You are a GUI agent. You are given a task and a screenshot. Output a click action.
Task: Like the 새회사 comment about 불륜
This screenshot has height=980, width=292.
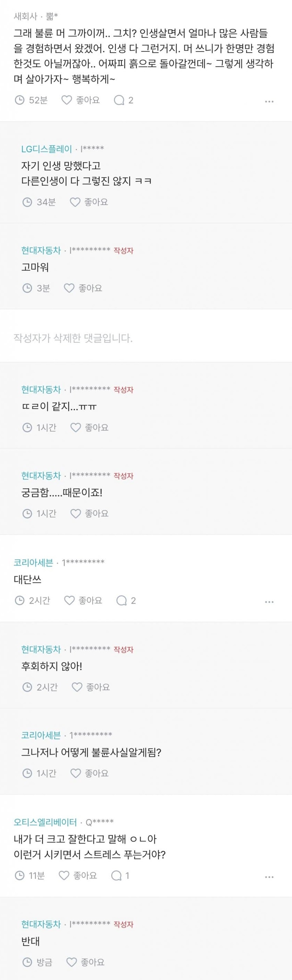click(x=80, y=100)
